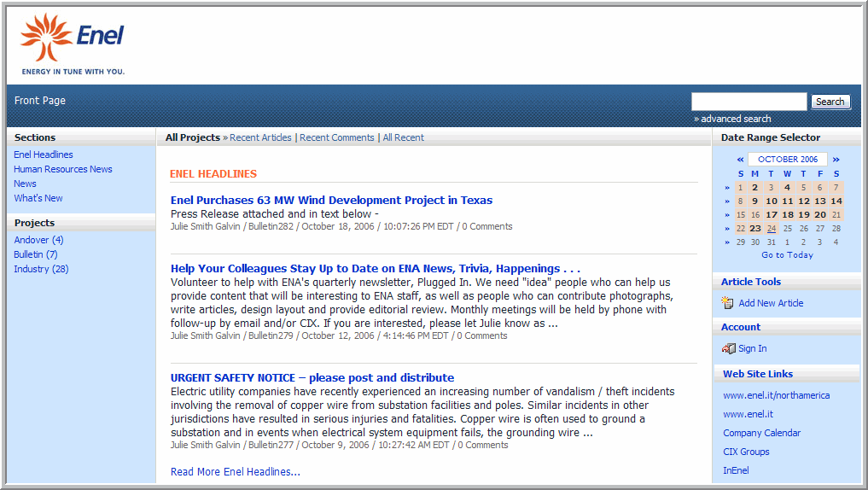The height and width of the screenshot is (490, 868).
Task: Open Enel Headlines section
Action: (44, 155)
